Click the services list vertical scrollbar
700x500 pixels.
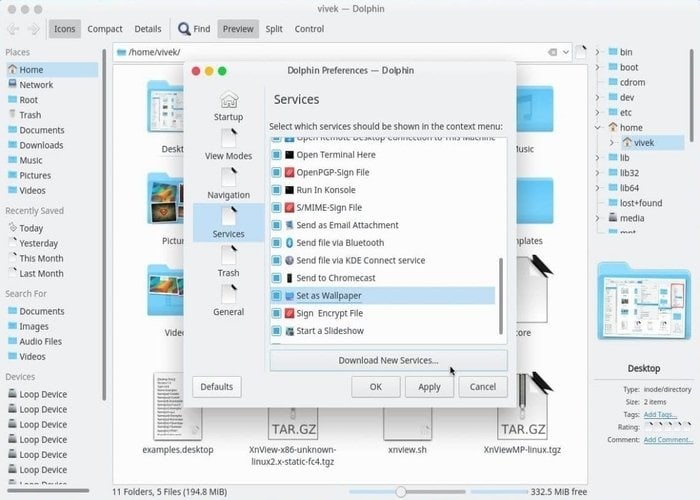coord(500,296)
